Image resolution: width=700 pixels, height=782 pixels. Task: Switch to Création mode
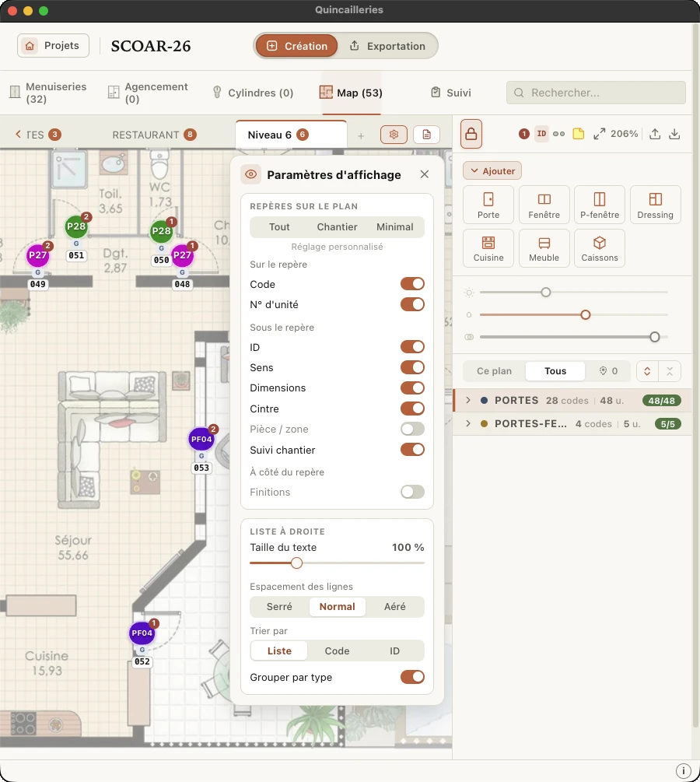tap(296, 46)
